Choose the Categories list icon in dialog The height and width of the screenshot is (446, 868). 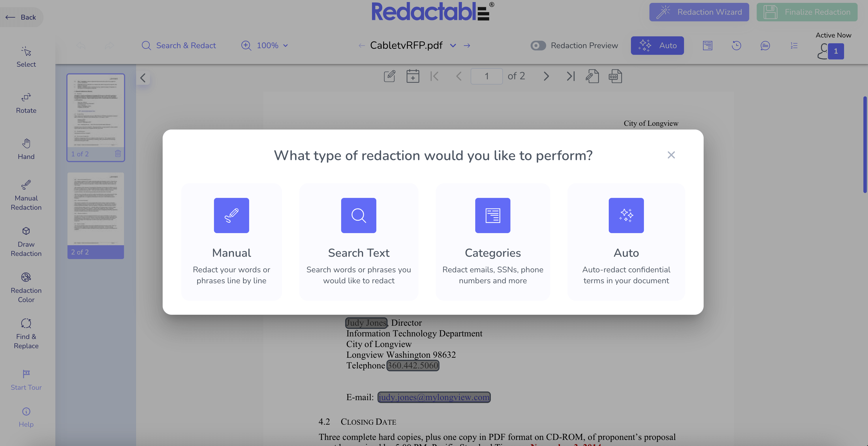coord(493,215)
